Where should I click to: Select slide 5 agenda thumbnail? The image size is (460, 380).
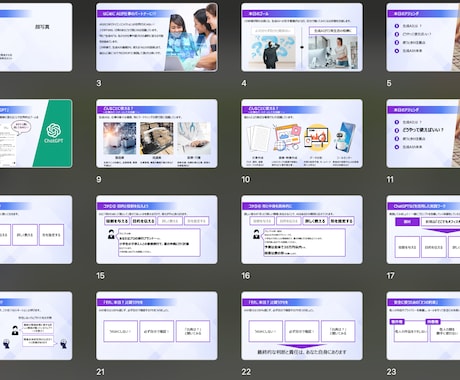423,37
